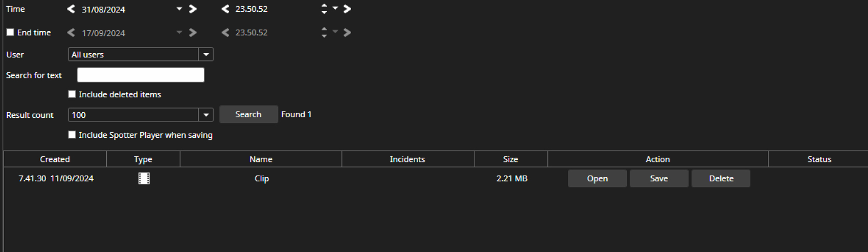Sort by the Size column header
The height and width of the screenshot is (252, 868).
point(510,159)
